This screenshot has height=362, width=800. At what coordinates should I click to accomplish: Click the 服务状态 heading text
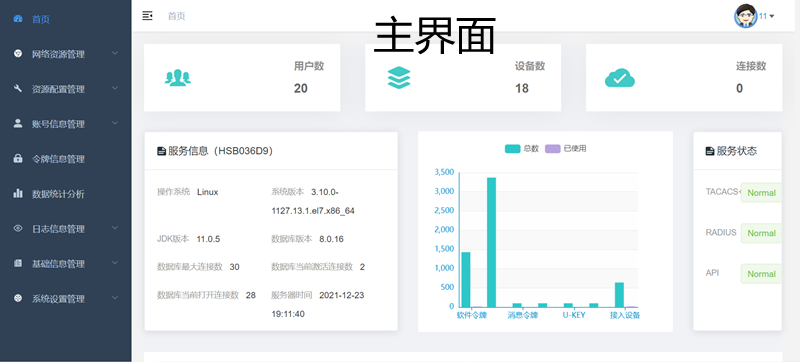pos(737,151)
